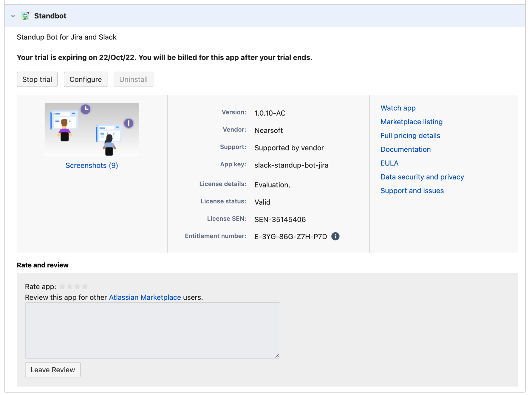Rate the app four stars
The width and height of the screenshot is (532, 395).
(85, 286)
